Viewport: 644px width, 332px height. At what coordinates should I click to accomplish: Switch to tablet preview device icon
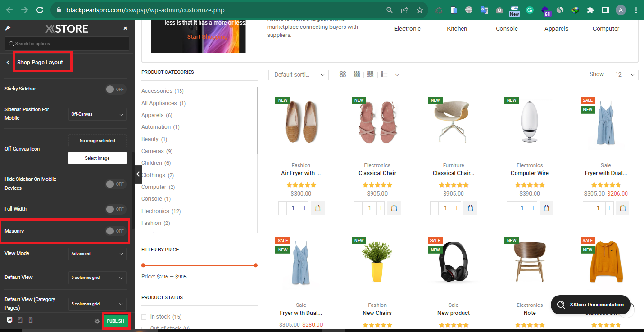(20, 321)
